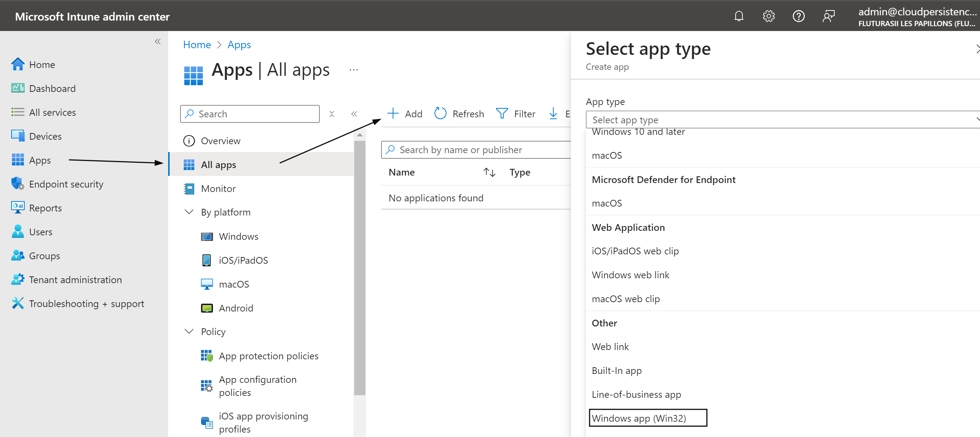Image resolution: width=980 pixels, height=437 pixels.
Task: Follow the Home breadcrumb link
Action: point(197,44)
